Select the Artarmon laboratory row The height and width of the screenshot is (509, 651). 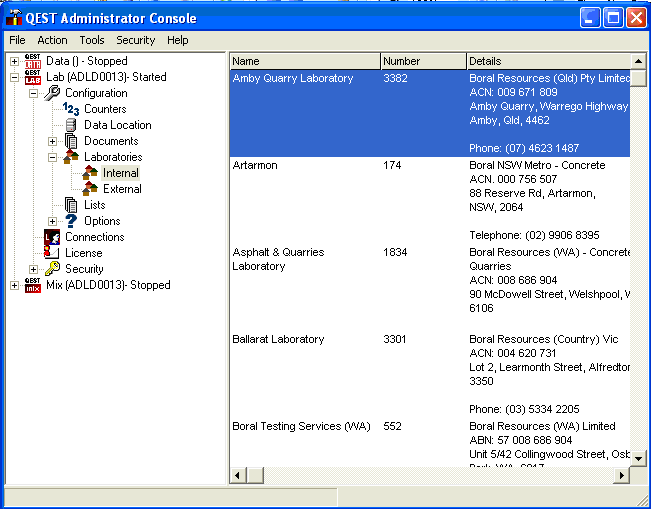tap(255, 165)
